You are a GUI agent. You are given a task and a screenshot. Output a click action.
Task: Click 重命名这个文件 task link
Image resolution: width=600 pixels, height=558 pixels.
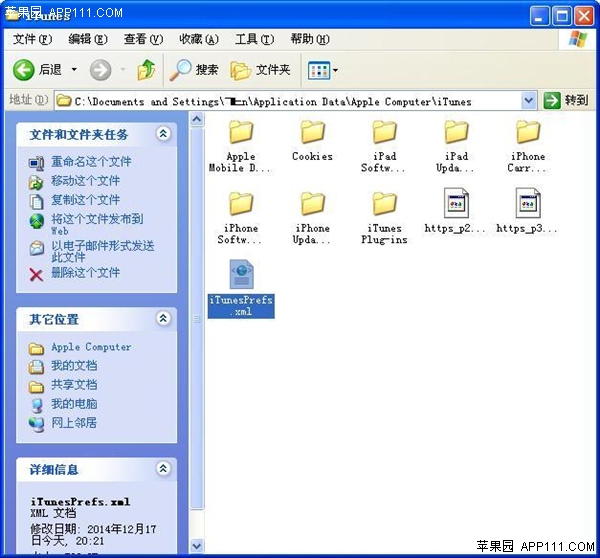91,162
